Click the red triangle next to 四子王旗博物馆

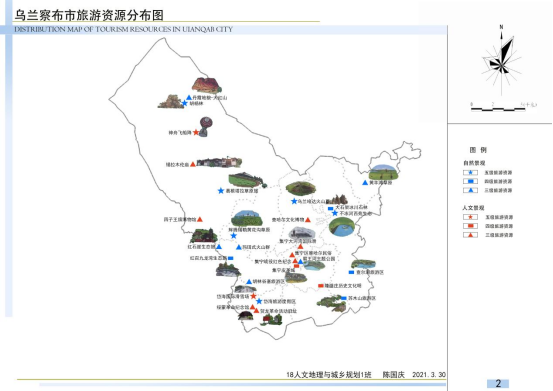pyautogui.click(x=200, y=219)
